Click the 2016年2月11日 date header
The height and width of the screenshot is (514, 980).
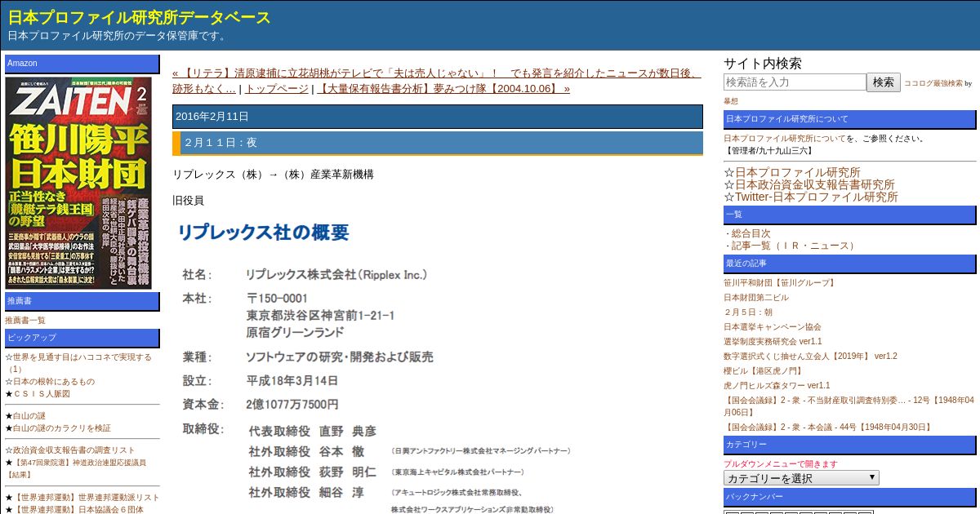click(x=438, y=116)
